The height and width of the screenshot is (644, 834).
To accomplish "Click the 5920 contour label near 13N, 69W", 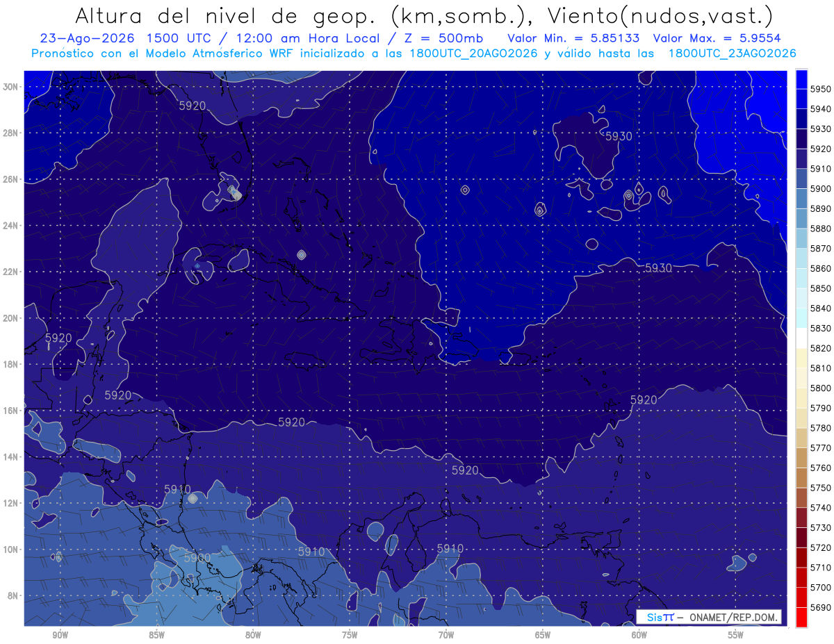I will point(465,470).
